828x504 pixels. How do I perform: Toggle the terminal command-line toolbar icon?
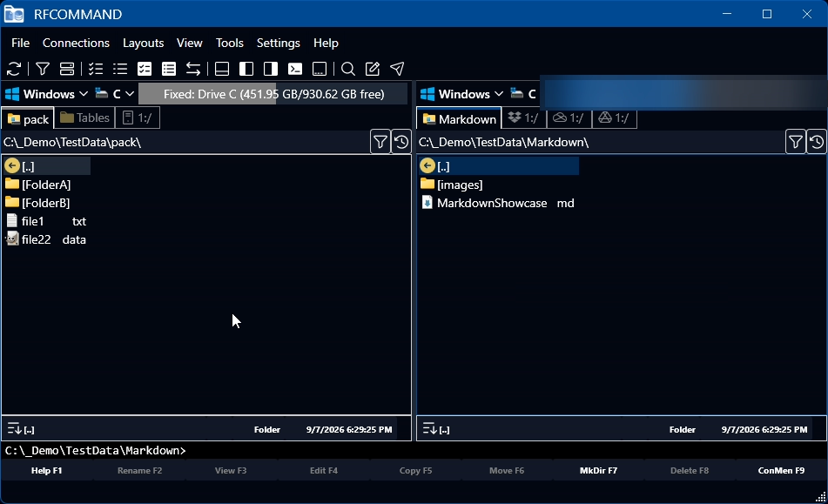pos(294,69)
